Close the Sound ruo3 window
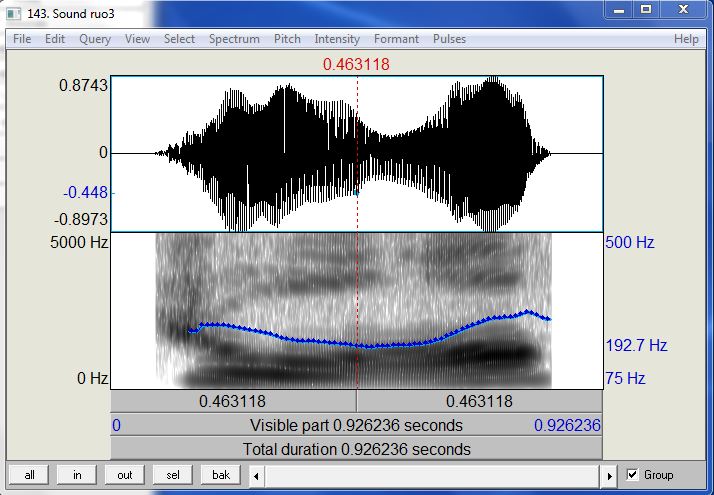Image resolution: width=714 pixels, height=495 pixels. click(683, 10)
